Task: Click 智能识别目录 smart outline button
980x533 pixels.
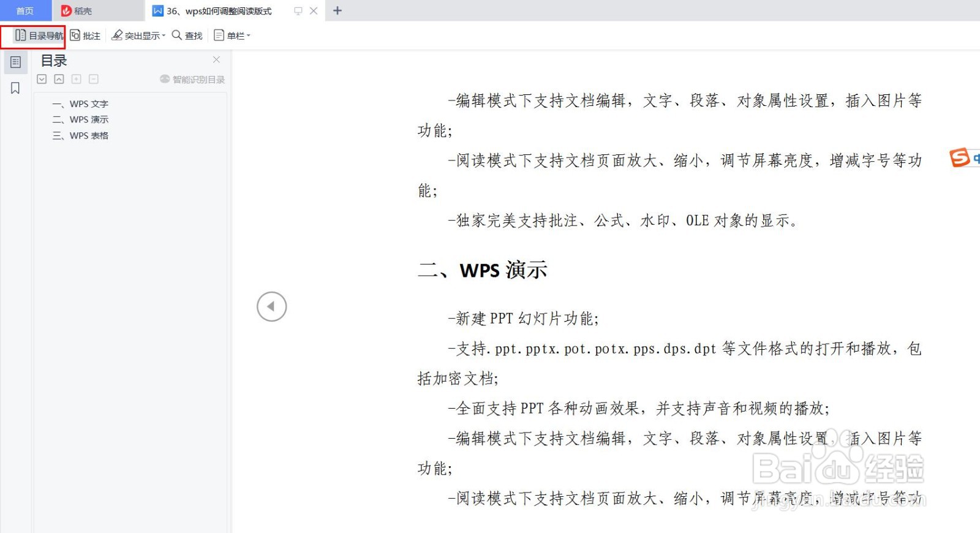Action: tap(192, 79)
